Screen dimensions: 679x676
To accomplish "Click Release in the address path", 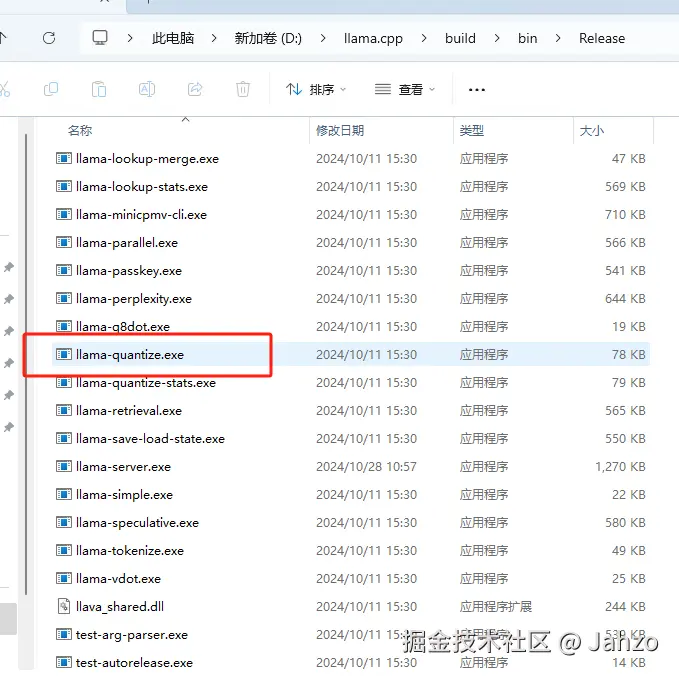I will [602, 38].
